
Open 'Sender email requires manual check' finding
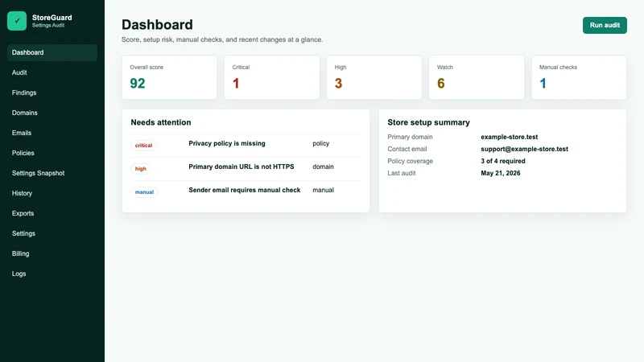click(x=245, y=190)
